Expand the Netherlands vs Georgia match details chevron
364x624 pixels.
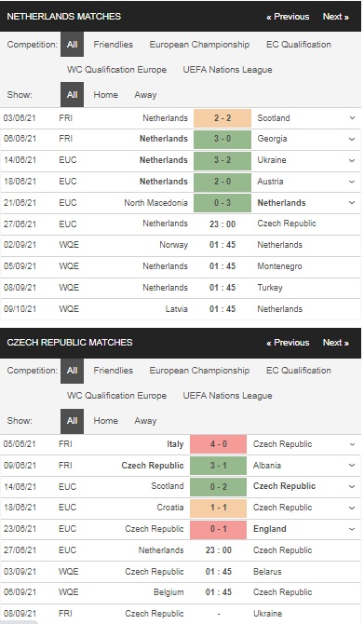pyautogui.click(x=352, y=140)
